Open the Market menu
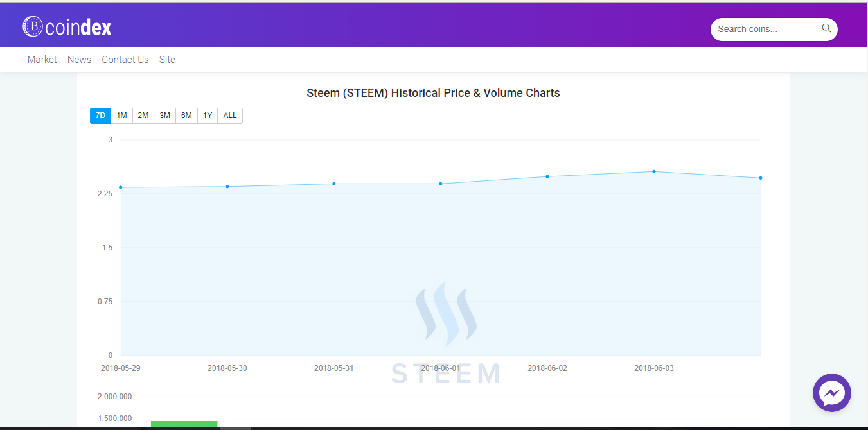Image resolution: width=868 pixels, height=430 pixels. pos(42,60)
